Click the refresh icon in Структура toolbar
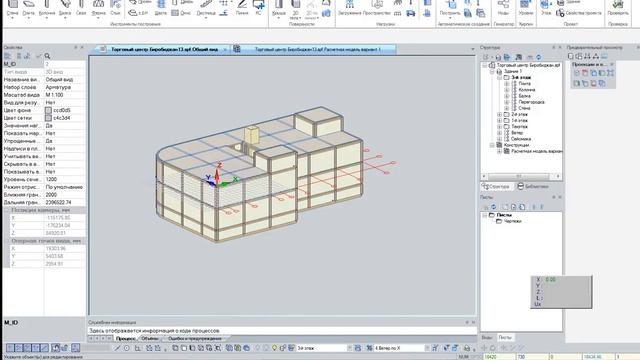 pyautogui.click(x=538, y=57)
